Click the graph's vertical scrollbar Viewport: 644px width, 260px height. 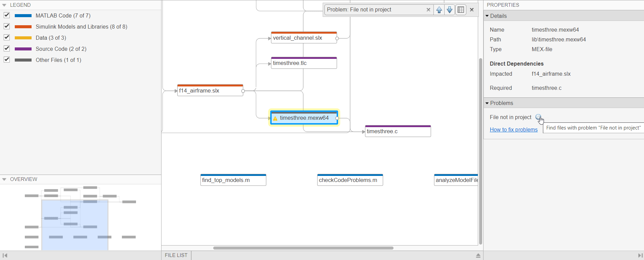click(x=480, y=151)
